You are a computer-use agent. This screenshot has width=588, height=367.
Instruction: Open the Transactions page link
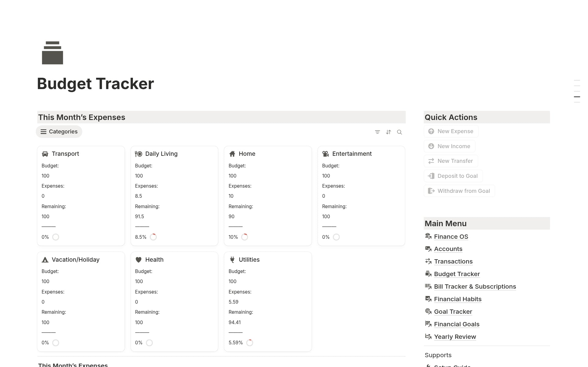click(x=453, y=261)
